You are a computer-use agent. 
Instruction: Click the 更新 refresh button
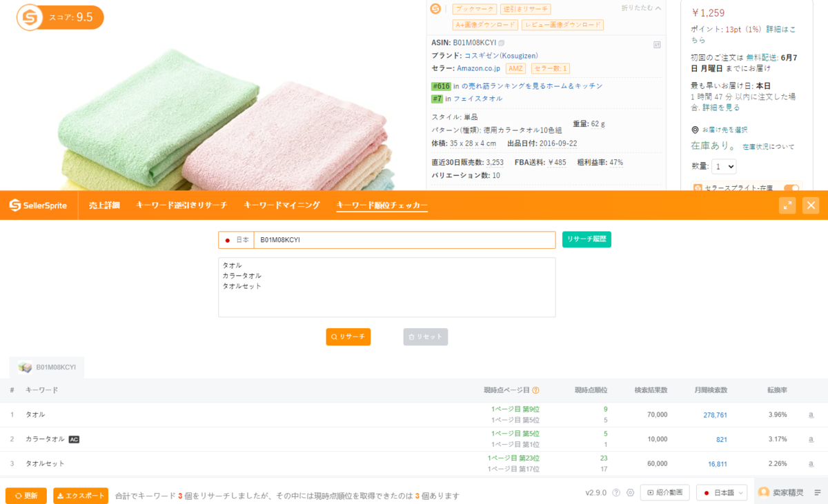point(26,496)
